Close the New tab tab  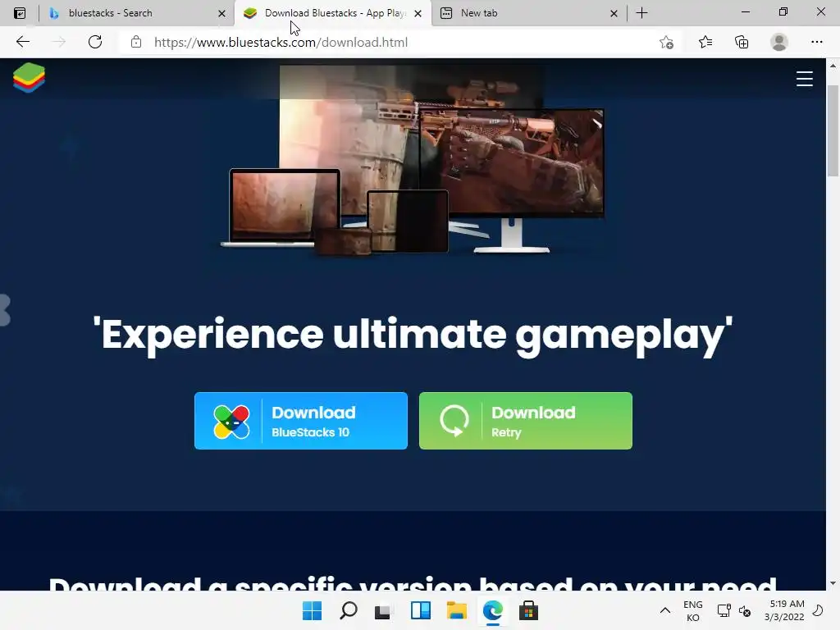[614, 13]
